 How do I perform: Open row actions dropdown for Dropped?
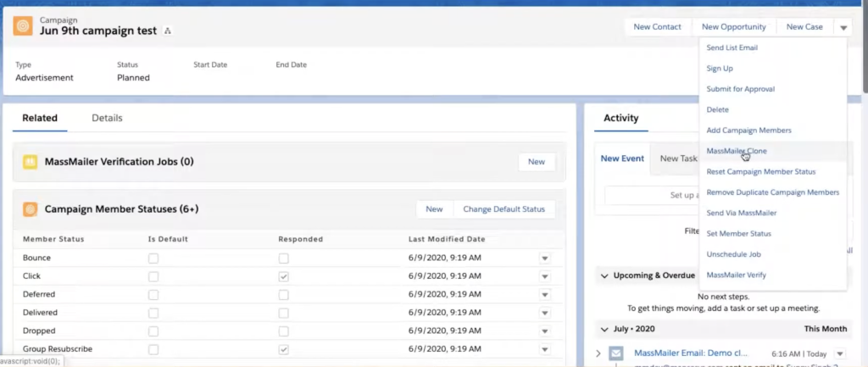click(x=545, y=331)
